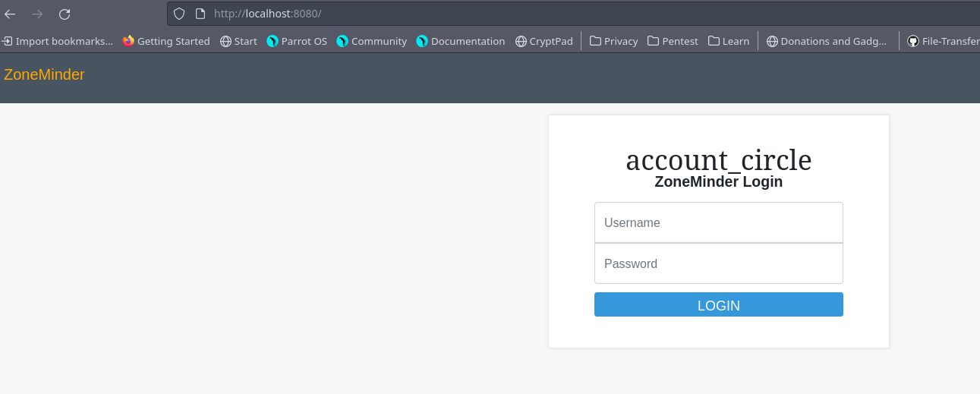The image size is (980, 394).
Task: Click the browser back arrow icon
Action: pos(11,14)
